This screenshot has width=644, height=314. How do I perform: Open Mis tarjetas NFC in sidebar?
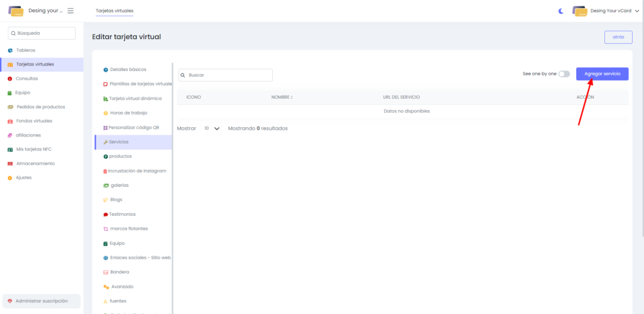[x=33, y=149]
